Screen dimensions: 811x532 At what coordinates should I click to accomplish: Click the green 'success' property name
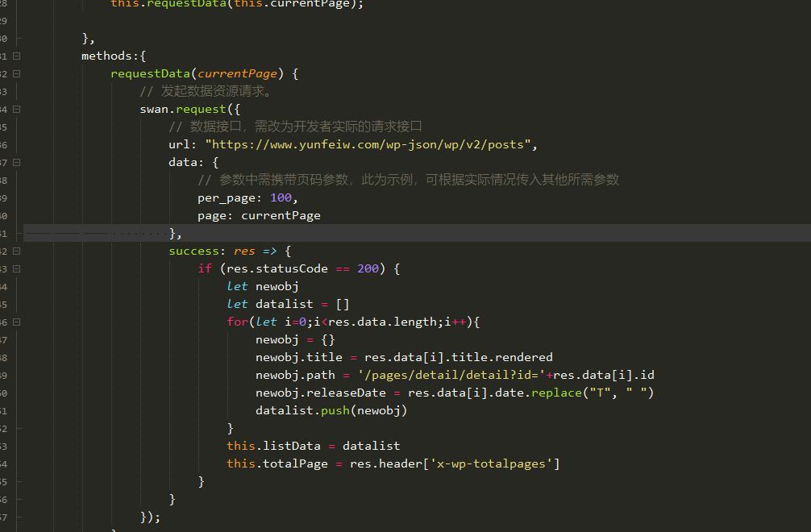[194, 251]
